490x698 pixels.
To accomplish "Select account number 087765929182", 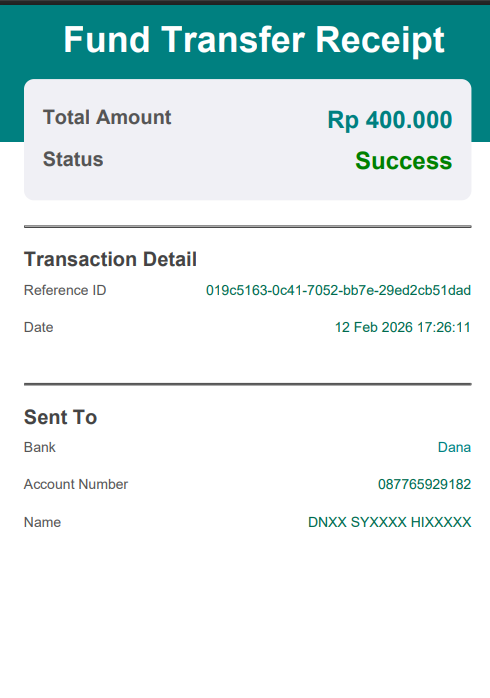I will pos(425,484).
